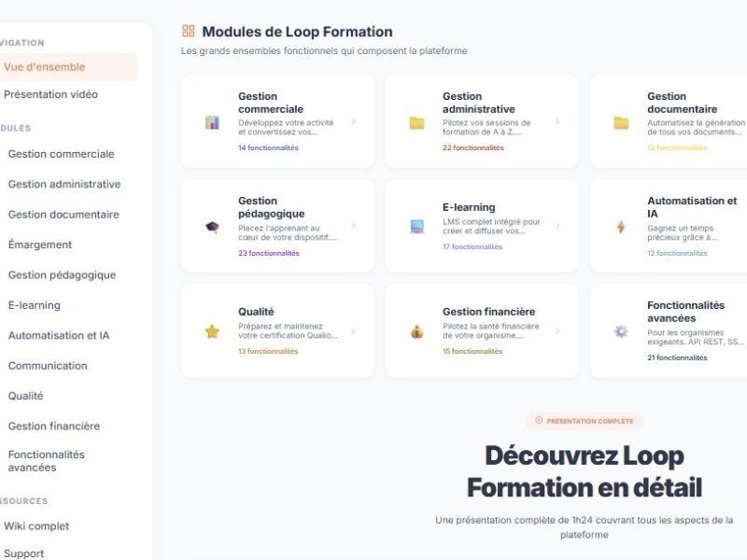Expand the Qualité card with its right chevron
Viewport: 747px width, 560px height.
coord(353,329)
